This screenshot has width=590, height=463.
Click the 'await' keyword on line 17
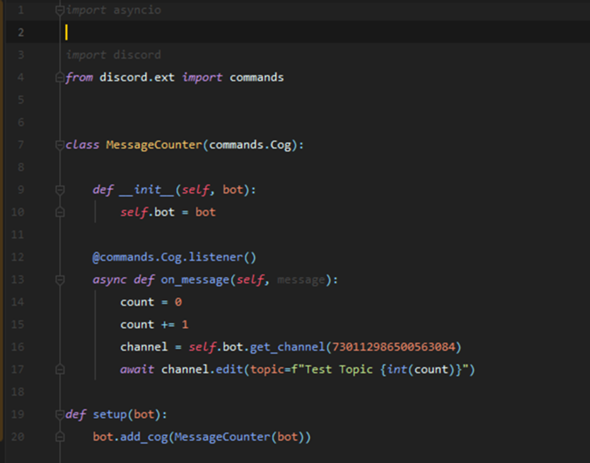pos(137,369)
